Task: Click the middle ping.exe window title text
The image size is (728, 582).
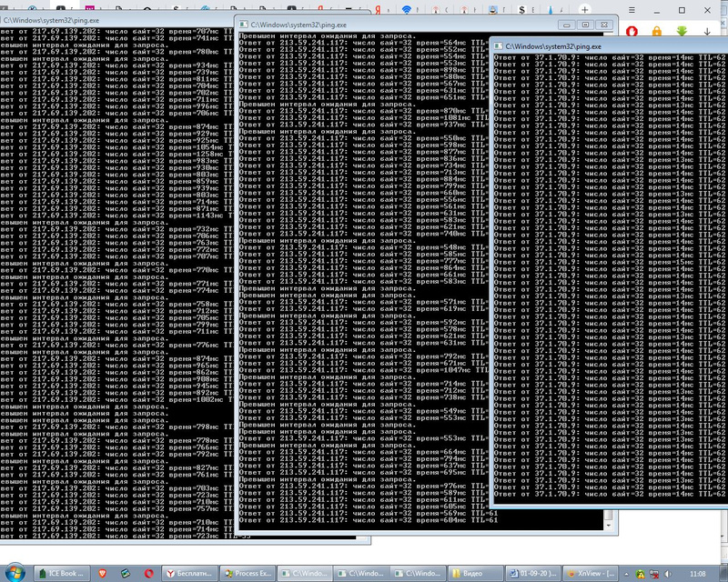Action: tap(298, 25)
